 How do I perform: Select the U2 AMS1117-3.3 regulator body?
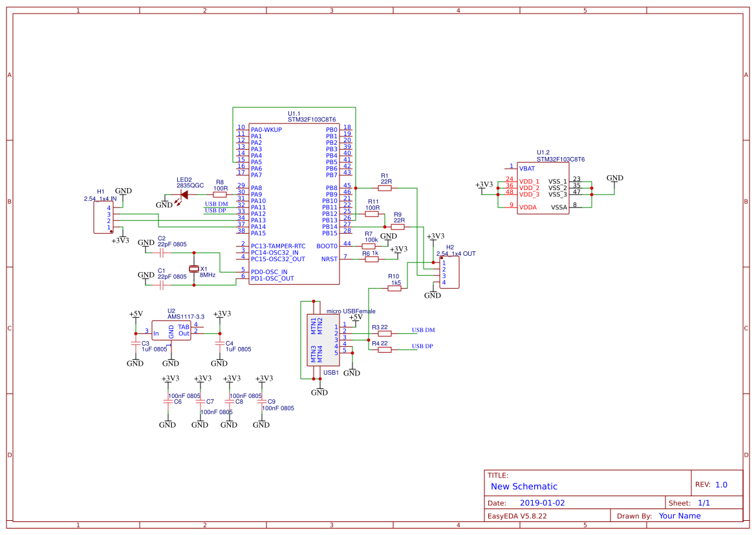pos(171,330)
